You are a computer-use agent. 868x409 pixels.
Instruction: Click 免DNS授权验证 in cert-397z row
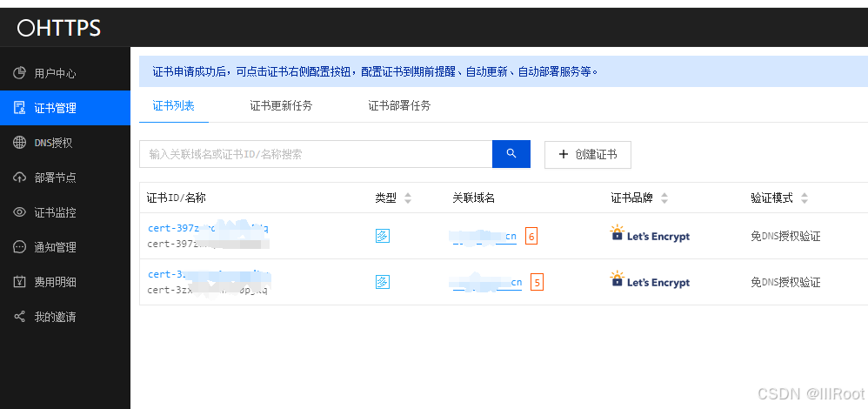(x=785, y=237)
